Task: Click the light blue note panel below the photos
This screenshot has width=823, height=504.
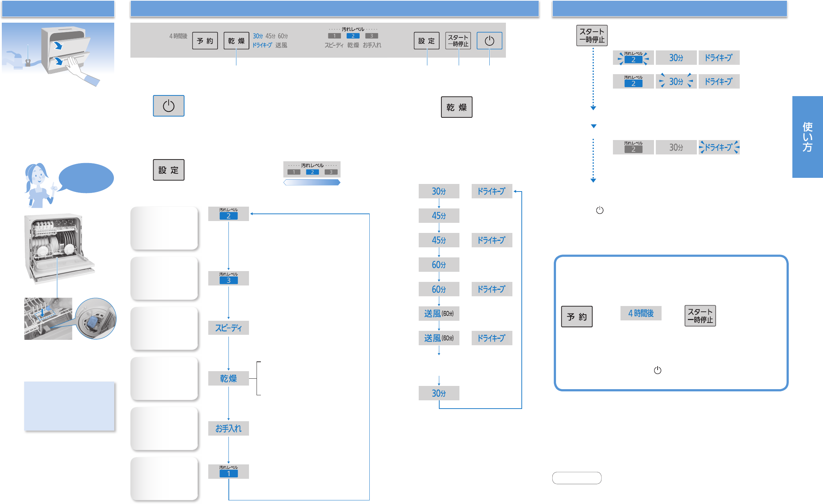Action: 69,406
